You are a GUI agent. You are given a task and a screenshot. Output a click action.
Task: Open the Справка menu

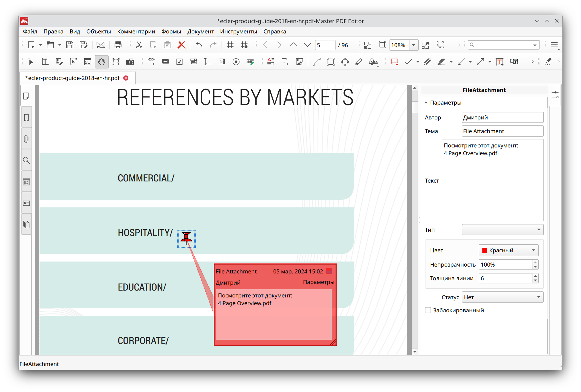click(x=275, y=31)
